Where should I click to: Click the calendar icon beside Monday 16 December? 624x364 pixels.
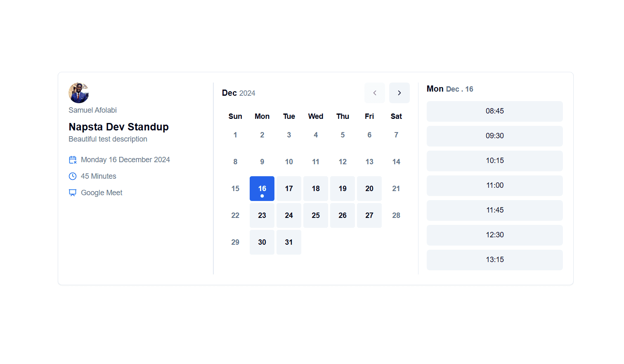[x=73, y=160]
